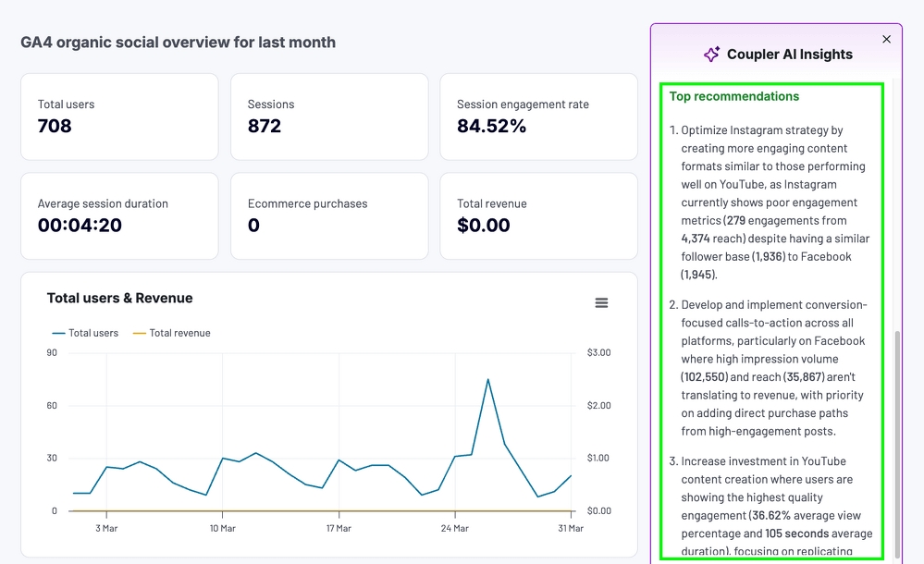
Task: Toggle the Total revenue legend label
Action: [x=179, y=333]
